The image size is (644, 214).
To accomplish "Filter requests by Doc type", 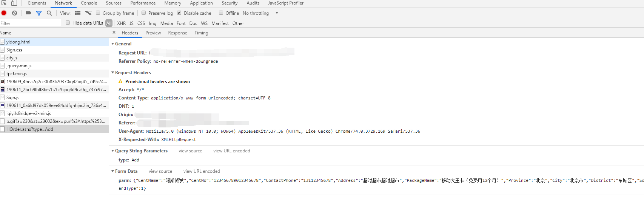I will point(193,23).
